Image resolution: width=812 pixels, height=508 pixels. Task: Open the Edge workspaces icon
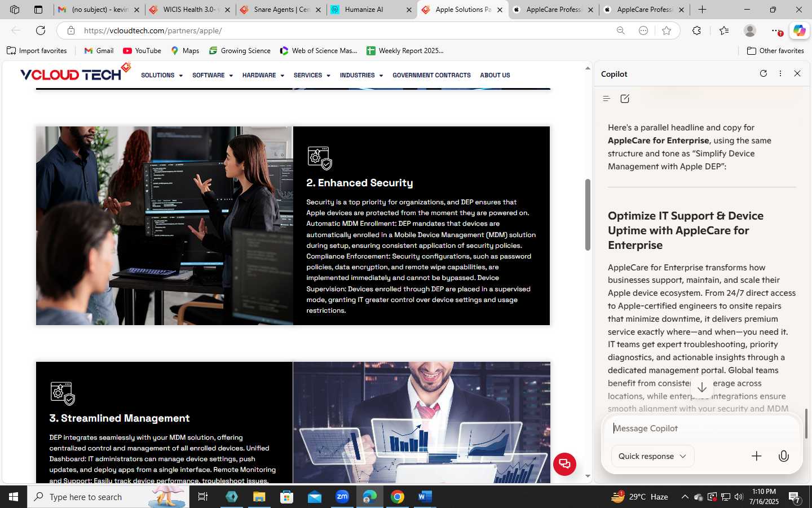[15, 10]
